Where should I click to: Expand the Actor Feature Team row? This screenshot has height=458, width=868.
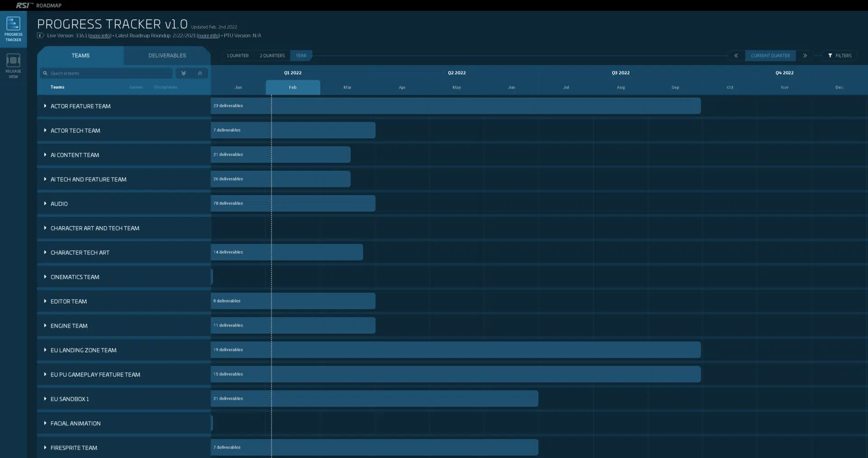pyautogui.click(x=45, y=106)
